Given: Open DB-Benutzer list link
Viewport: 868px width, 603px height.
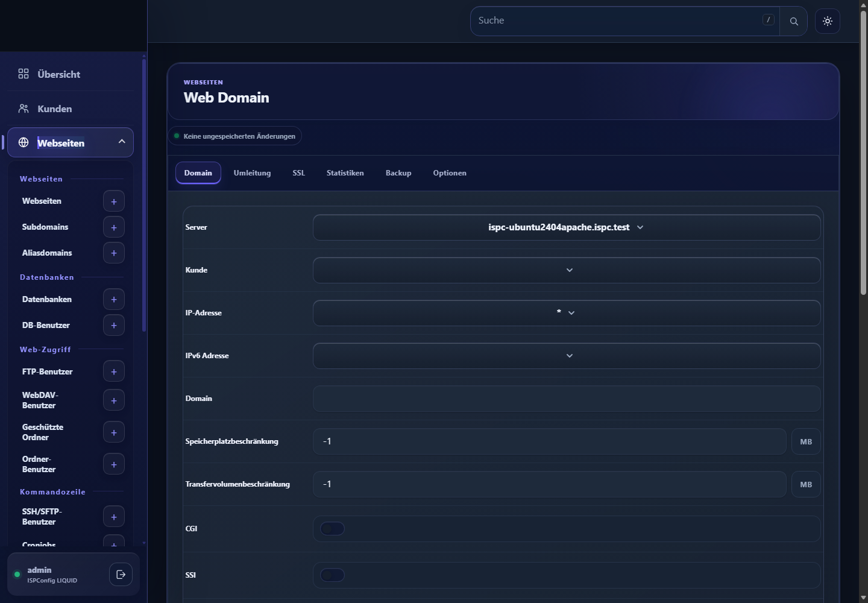Looking at the screenshot, I should (46, 326).
